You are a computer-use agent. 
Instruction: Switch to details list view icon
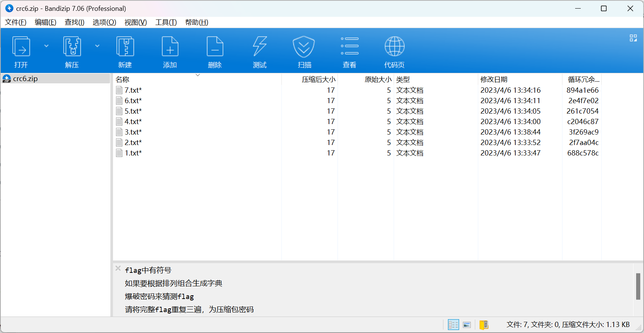click(453, 325)
